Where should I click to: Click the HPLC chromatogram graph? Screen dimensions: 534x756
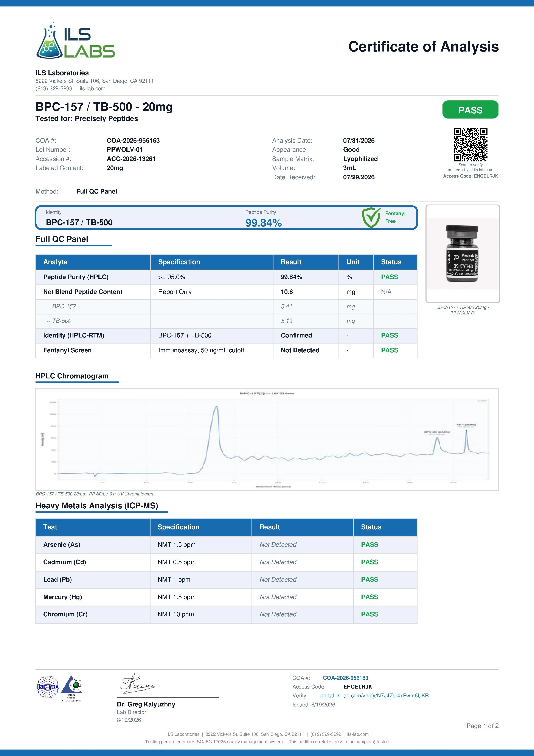click(x=267, y=440)
